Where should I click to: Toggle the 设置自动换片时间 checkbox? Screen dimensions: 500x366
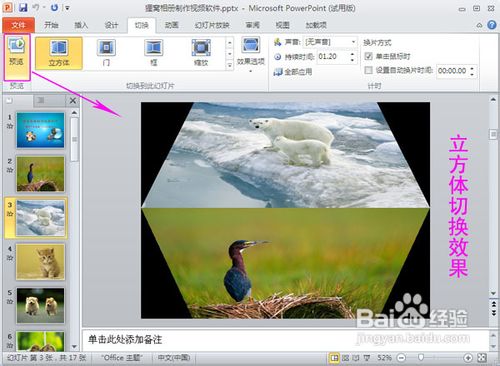pyautogui.click(x=368, y=70)
